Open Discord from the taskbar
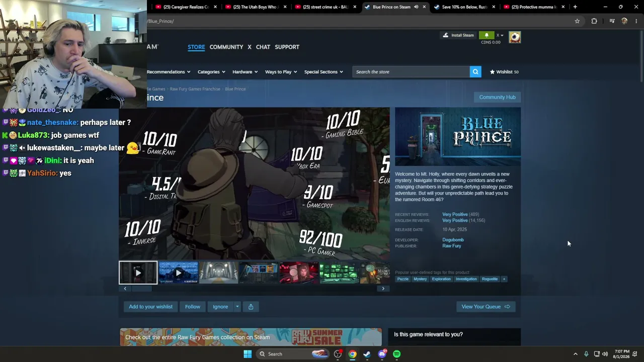This screenshot has height=362, width=644. coord(382,354)
